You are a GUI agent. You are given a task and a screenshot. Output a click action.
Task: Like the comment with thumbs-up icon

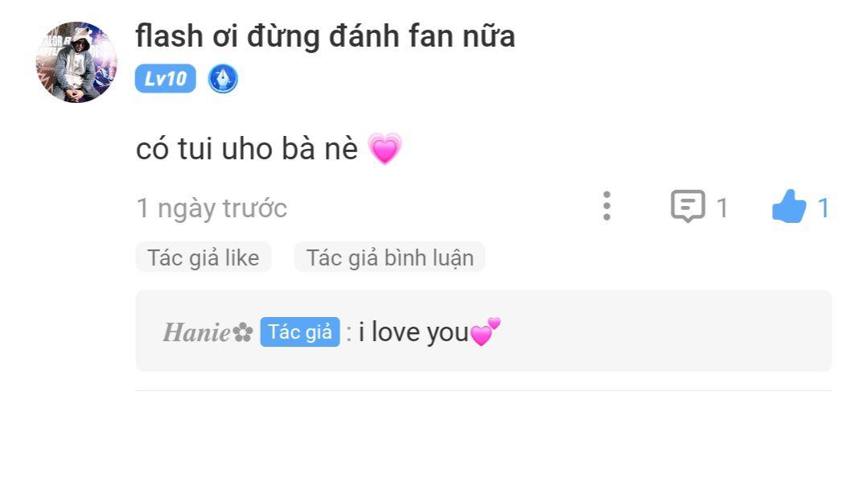point(789,206)
